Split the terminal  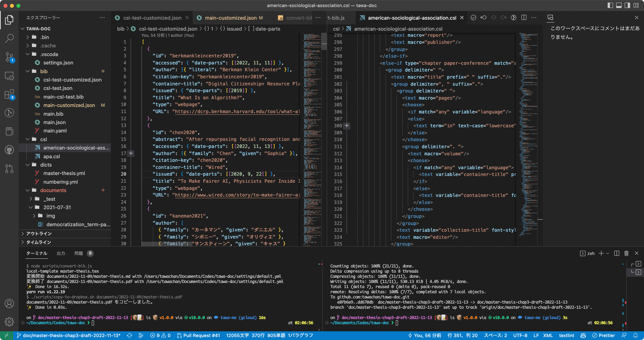pyautogui.click(x=617, y=253)
